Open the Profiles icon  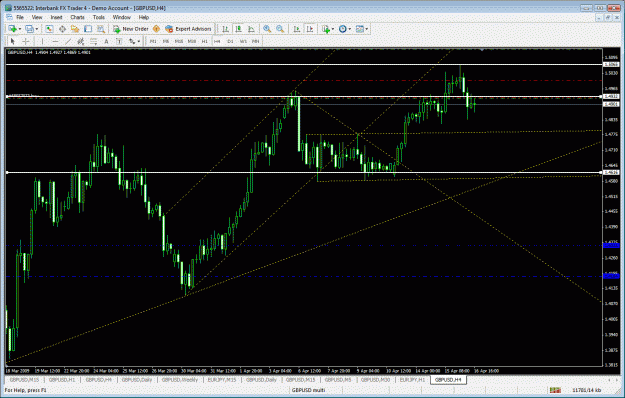click(29, 29)
